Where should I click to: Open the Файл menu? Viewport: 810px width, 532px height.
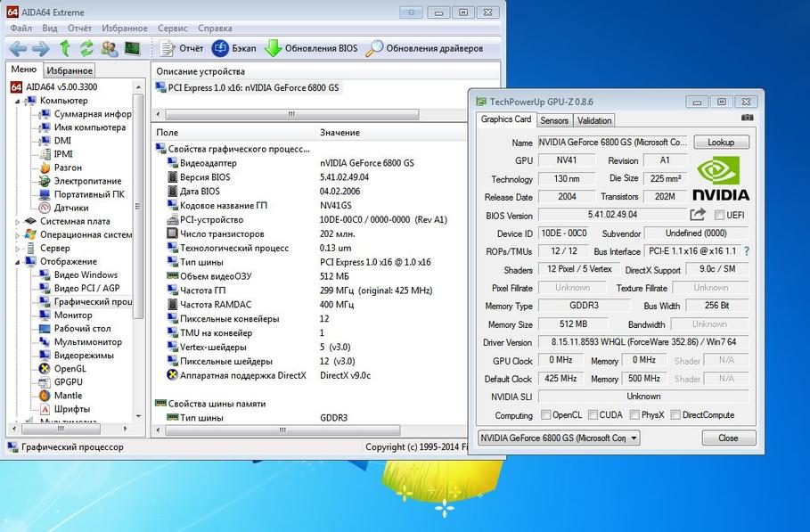pos(21,29)
